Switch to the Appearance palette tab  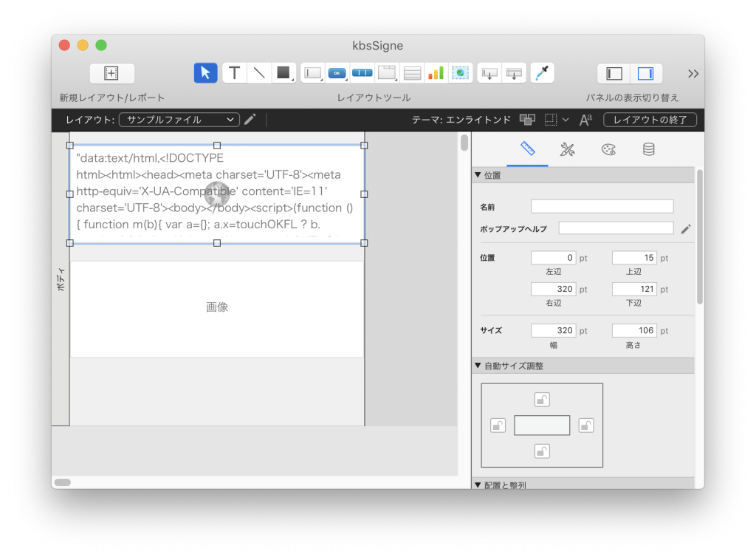tap(608, 149)
